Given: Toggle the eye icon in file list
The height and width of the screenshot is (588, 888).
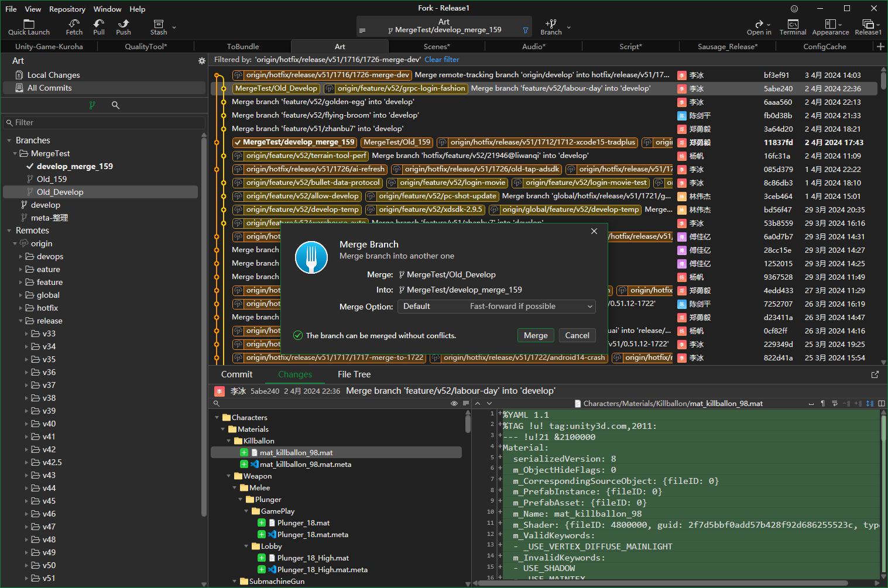Looking at the screenshot, I should [454, 404].
